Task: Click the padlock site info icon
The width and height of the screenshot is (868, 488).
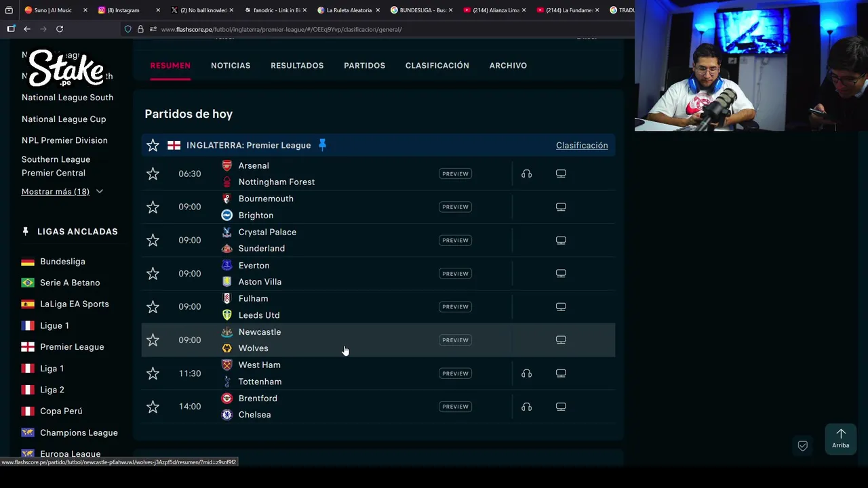Action: tap(140, 29)
